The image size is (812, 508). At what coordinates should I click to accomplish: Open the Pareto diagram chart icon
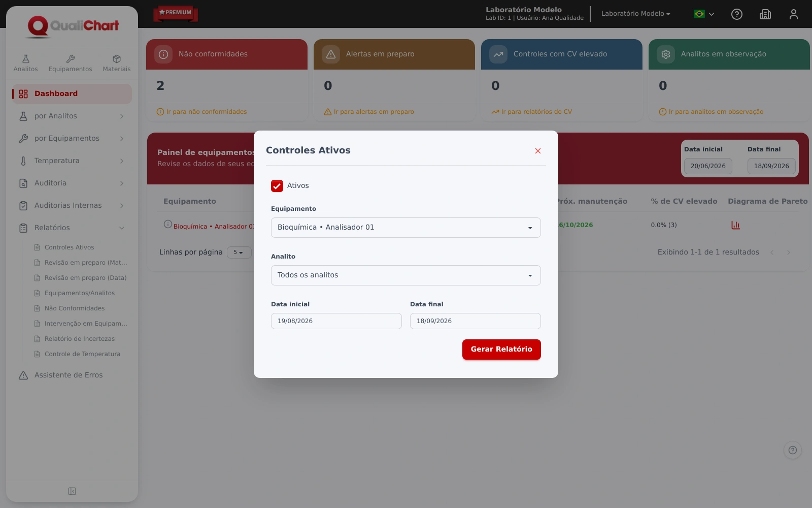click(735, 225)
